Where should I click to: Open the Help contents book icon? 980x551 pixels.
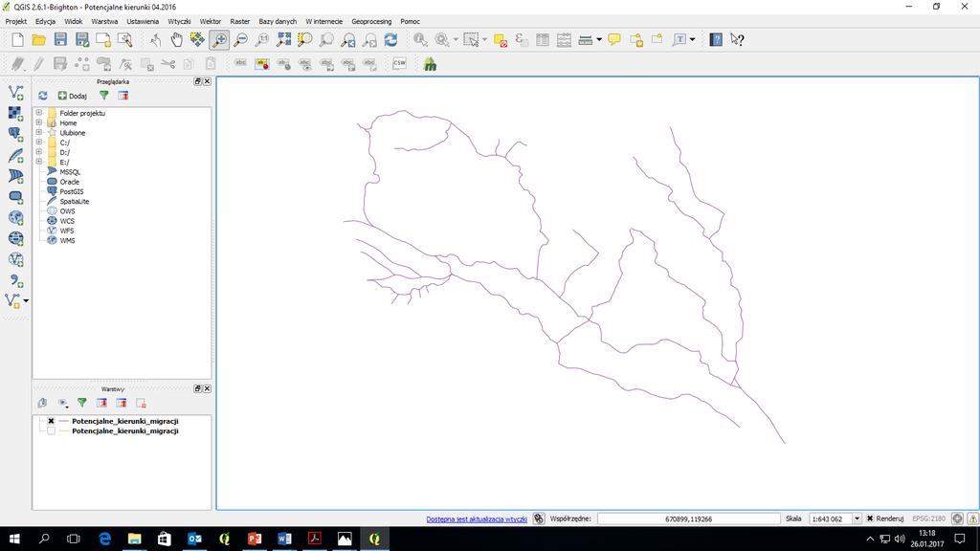(716, 40)
